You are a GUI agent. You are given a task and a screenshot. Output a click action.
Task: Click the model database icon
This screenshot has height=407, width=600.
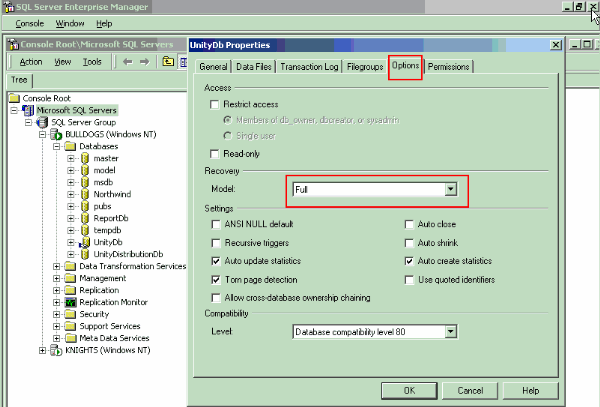85,170
